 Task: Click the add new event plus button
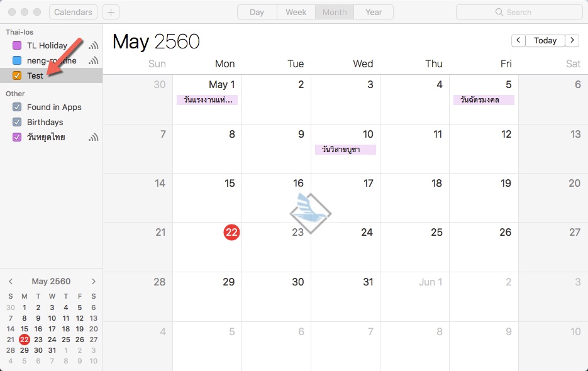coord(111,12)
